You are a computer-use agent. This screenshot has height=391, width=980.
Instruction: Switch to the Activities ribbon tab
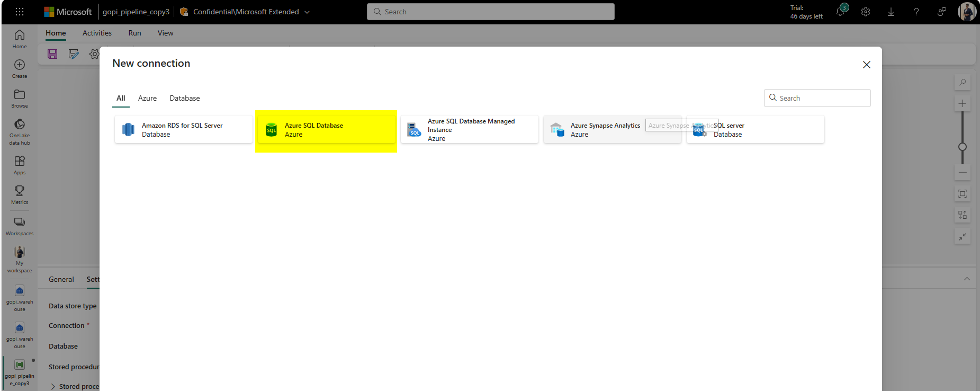click(x=97, y=33)
